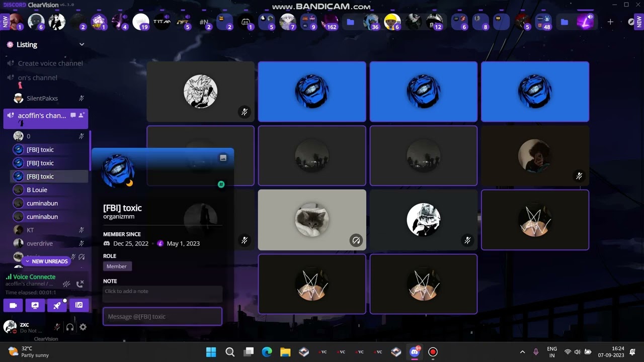Open Explore Discoverable Servers compass

coord(632,22)
